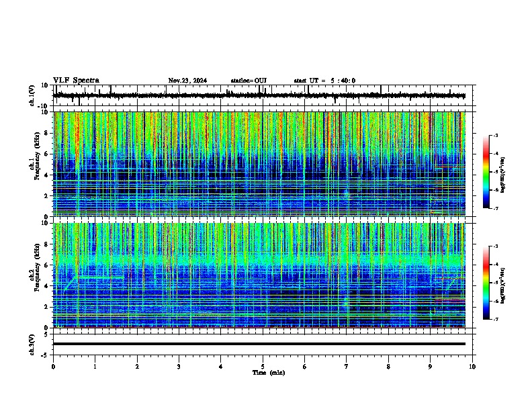Click the ch.1 spectrogram panel
The width and height of the screenshot is (532, 411).
tap(259, 164)
